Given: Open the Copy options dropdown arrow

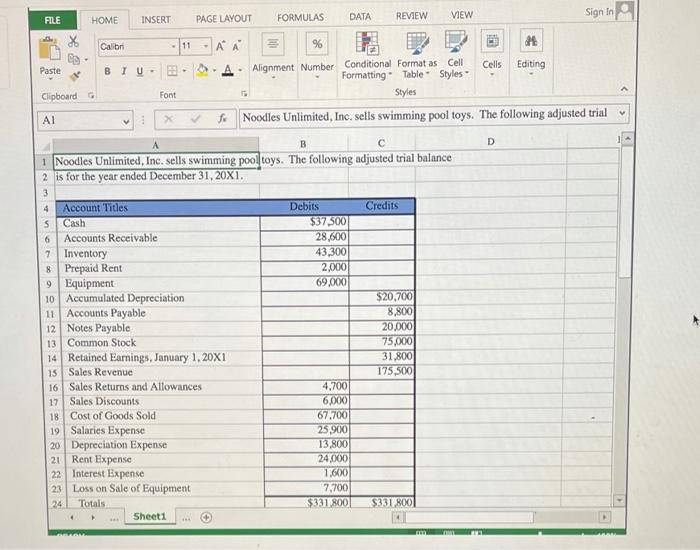Looking at the screenshot, I should (86, 59).
